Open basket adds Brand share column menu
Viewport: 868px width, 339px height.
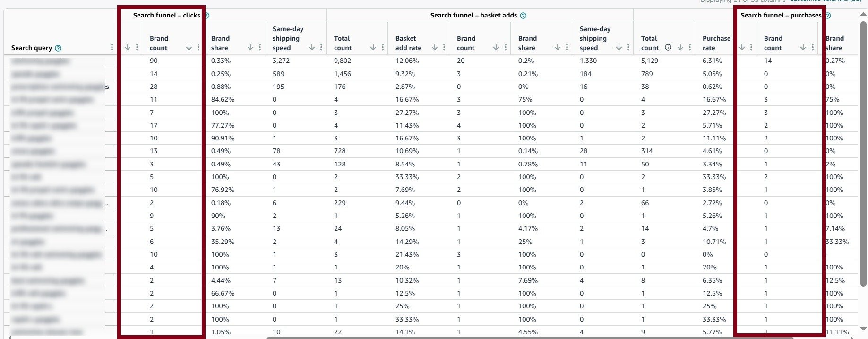tap(567, 47)
